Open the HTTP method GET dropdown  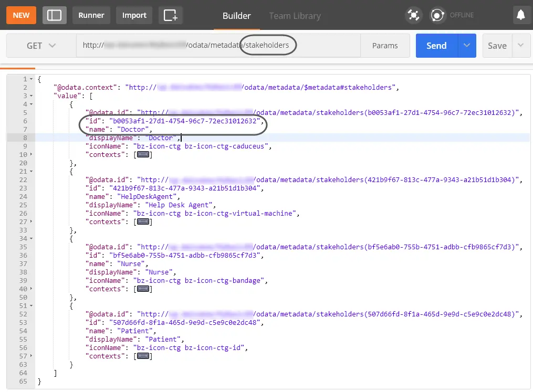(41, 46)
